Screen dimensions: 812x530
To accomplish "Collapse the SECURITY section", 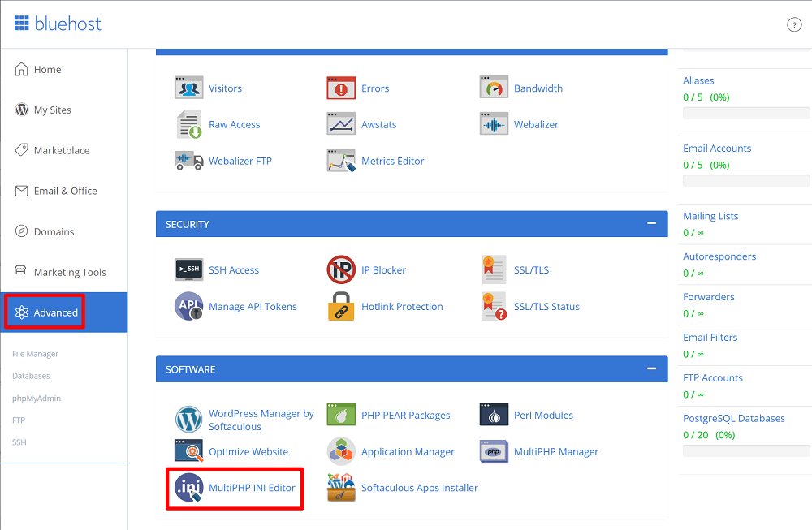I will [651, 223].
